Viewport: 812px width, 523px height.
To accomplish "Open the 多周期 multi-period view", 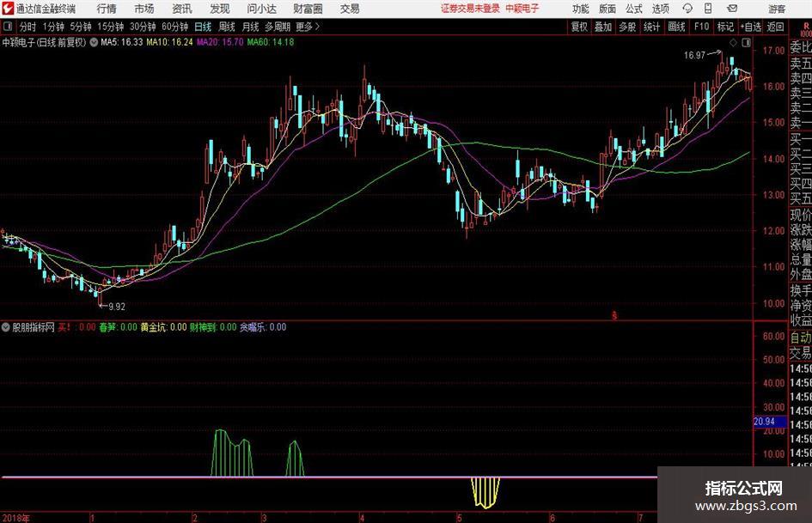I will point(278,27).
